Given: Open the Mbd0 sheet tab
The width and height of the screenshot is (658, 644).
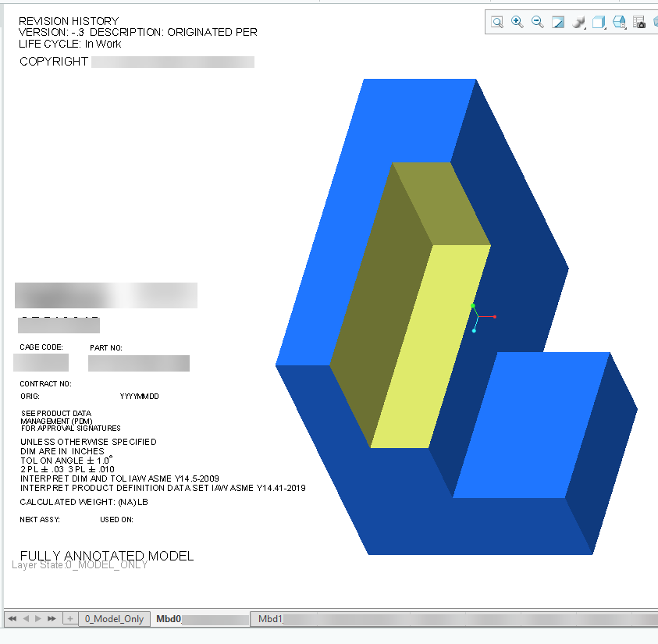Looking at the screenshot, I should click(165, 617).
